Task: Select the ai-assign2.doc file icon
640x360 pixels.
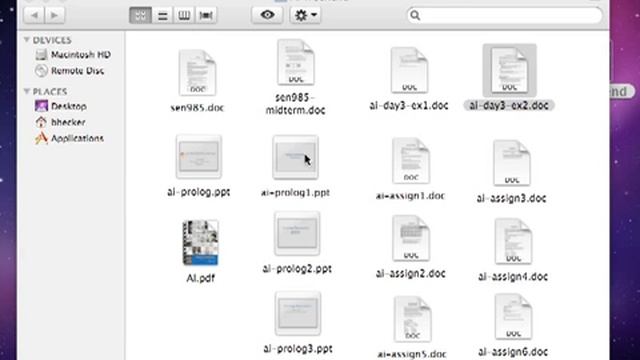Action: (x=411, y=238)
